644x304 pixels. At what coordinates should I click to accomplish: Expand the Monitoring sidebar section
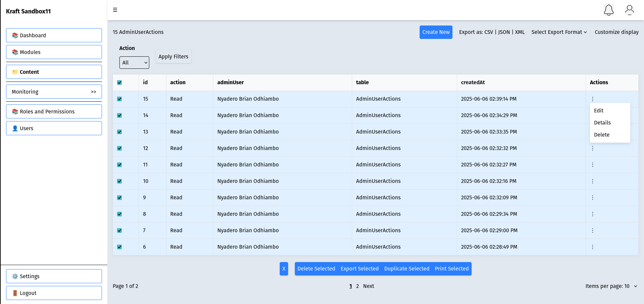pos(54,92)
